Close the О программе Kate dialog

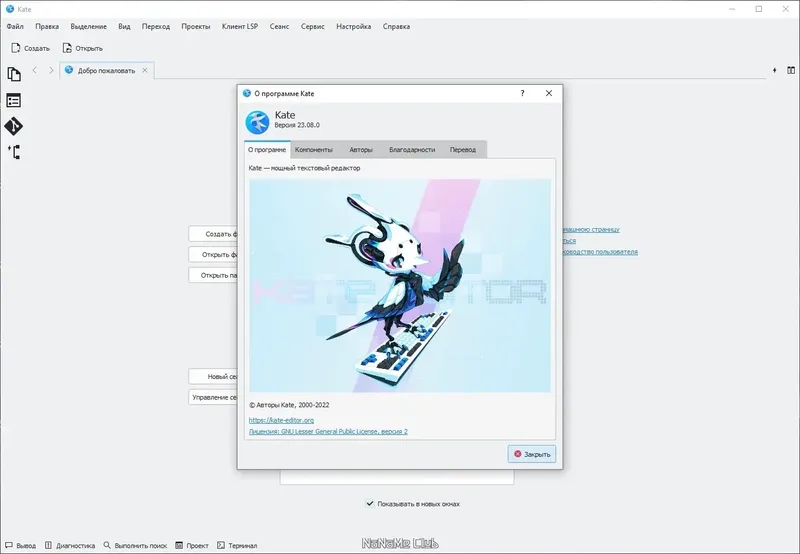point(549,93)
